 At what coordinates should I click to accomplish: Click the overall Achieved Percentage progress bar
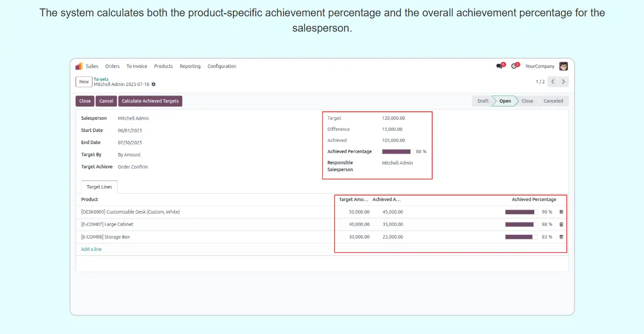pyautogui.click(x=397, y=152)
